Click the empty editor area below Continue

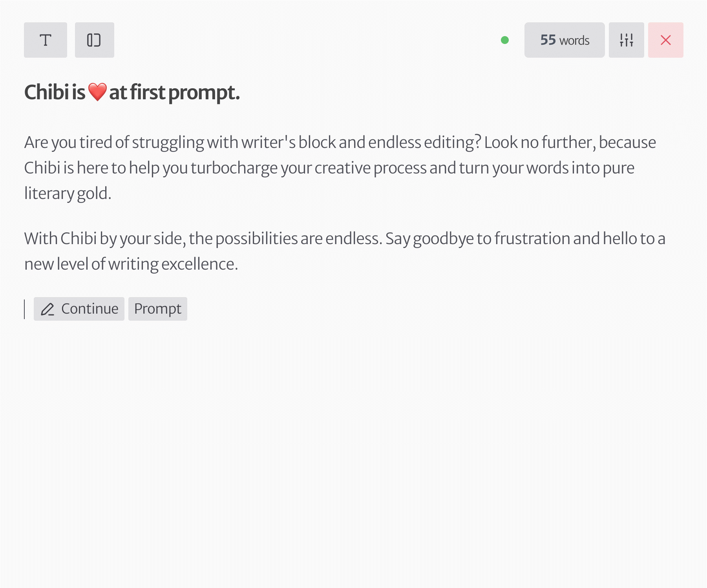[x=353, y=432]
